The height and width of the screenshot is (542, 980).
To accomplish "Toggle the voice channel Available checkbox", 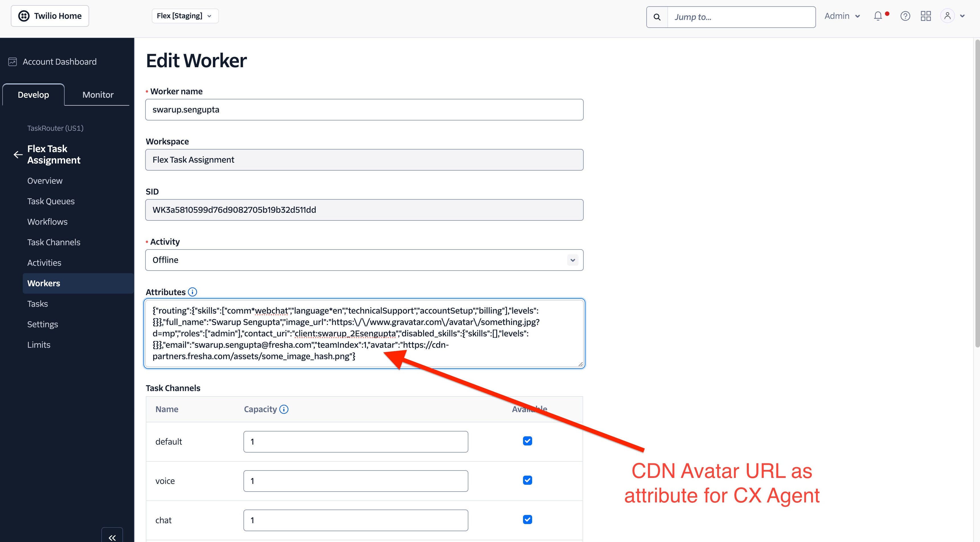I will click(x=527, y=480).
